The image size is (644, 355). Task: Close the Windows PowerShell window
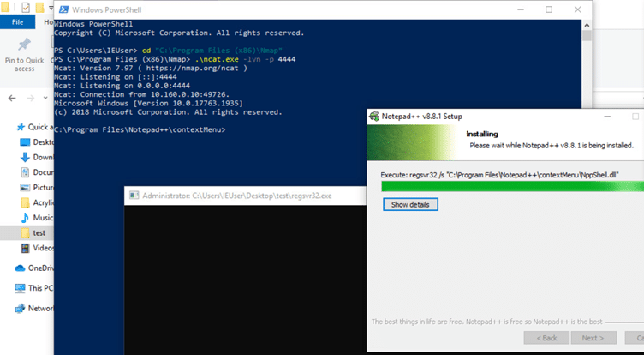click(x=577, y=9)
